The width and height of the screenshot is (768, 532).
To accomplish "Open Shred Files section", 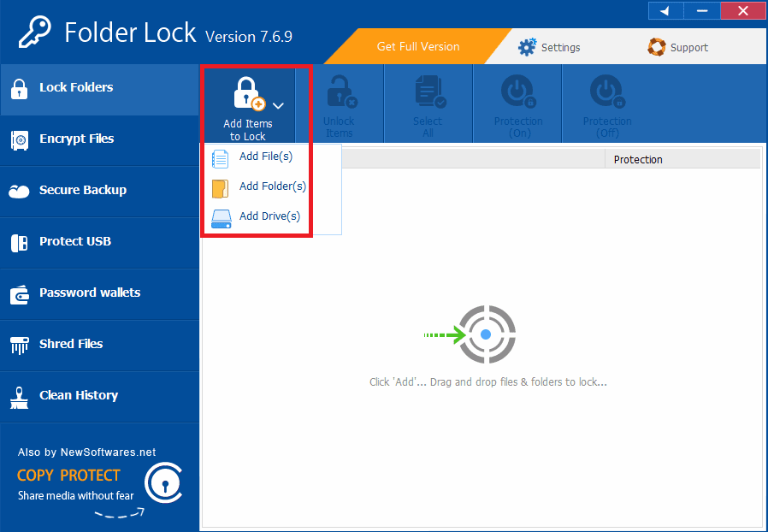I will click(99, 346).
